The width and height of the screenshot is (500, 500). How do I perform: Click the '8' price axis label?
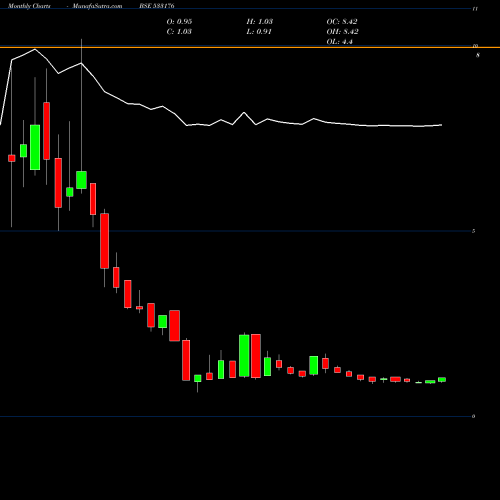coord(478,55)
